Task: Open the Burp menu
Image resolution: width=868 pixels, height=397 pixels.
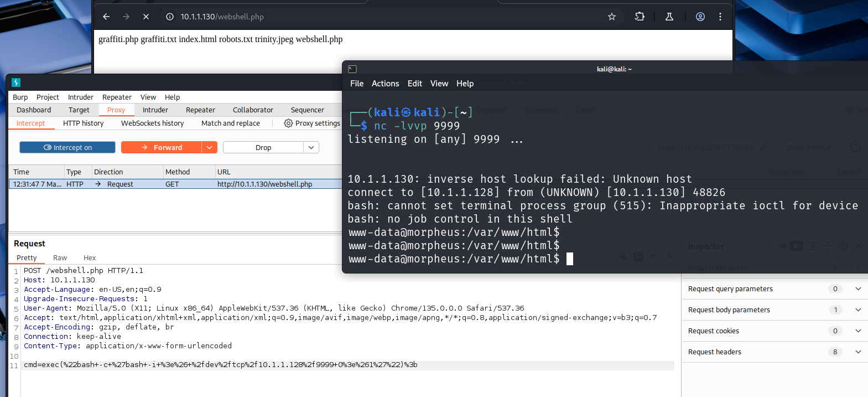Action: (20, 97)
